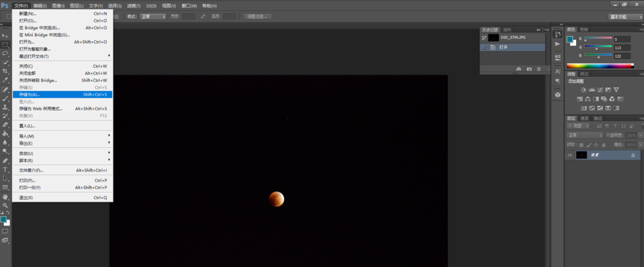Viewport: 644px width, 267px height.
Task: Switch to the 色板 tab
Action: [x=584, y=30]
